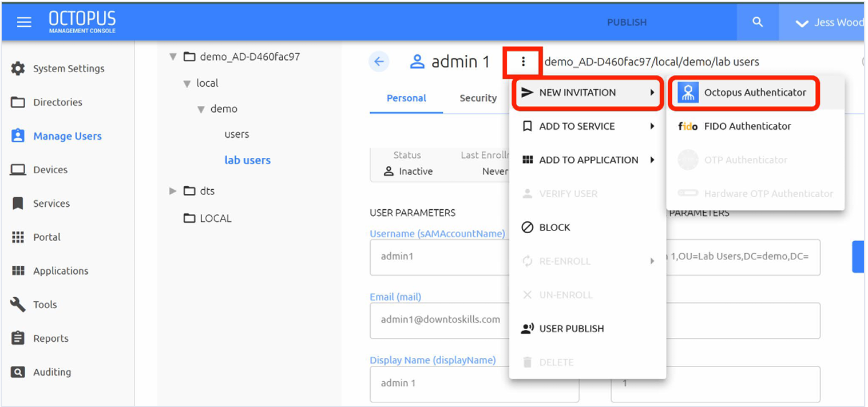This screenshot has width=868, height=407.
Task: Collapse the demo_AD-D460fac97 tree node
Action: pos(173,57)
